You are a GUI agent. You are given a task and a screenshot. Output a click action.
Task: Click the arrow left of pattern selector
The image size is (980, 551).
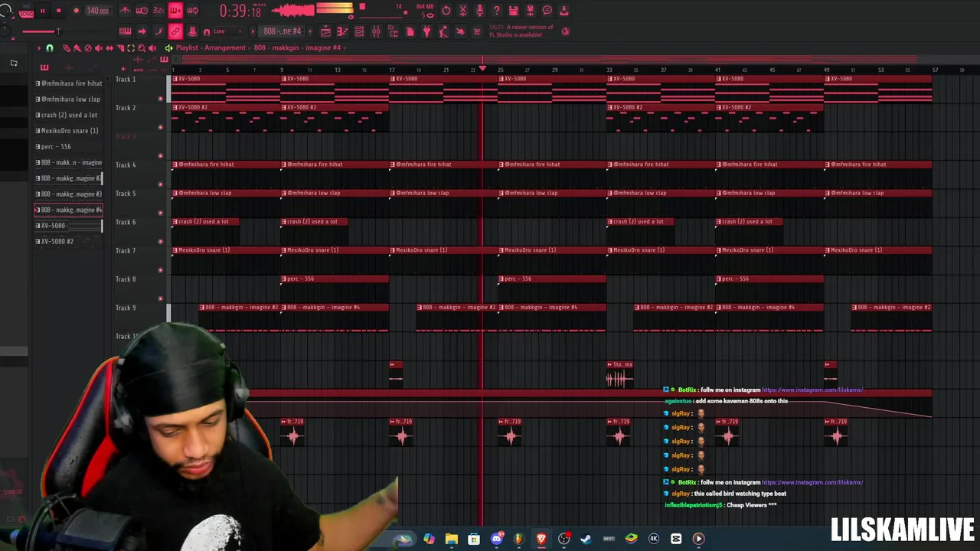(x=253, y=31)
